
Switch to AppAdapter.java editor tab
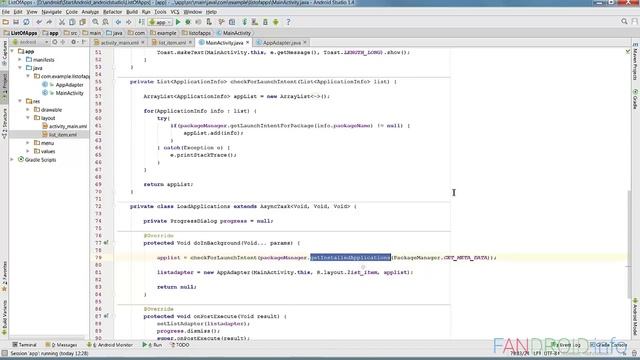[282, 42]
